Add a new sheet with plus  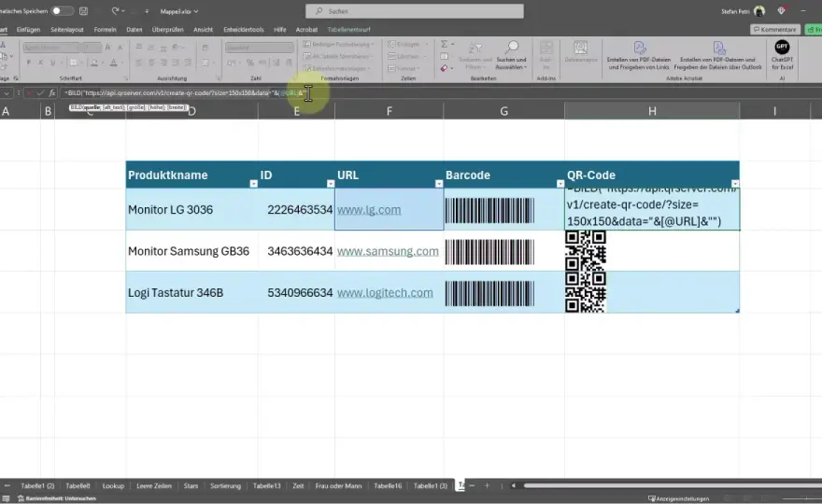click(487, 485)
